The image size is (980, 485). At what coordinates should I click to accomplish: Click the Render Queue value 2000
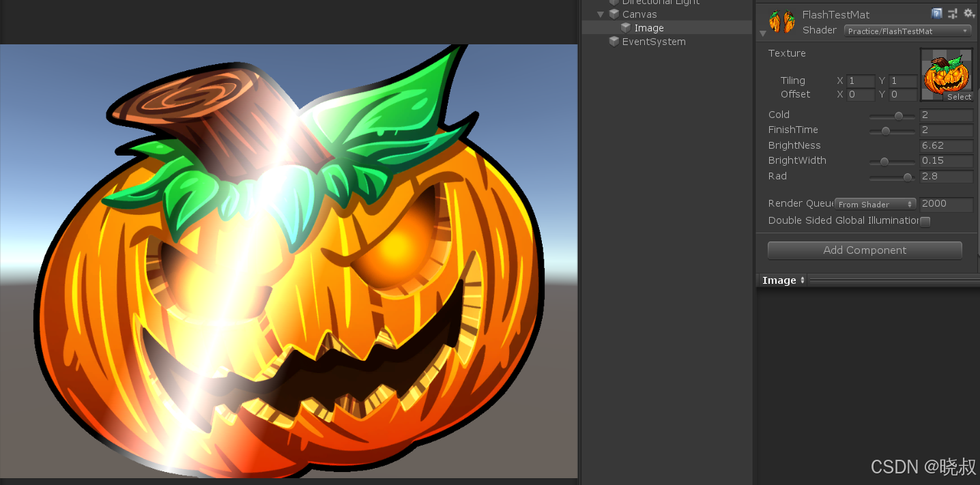pyautogui.click(x=946, y=204)
